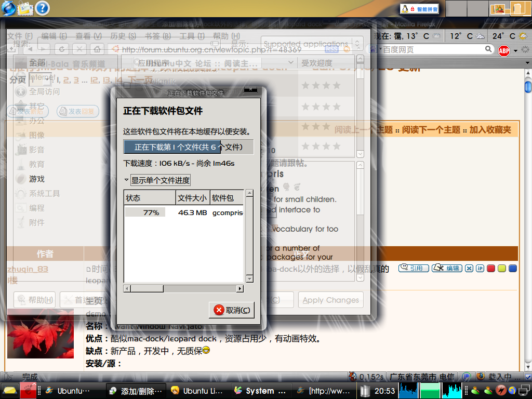This screenshot has width=532, height=399.
Task: Click the blue square marker on the forum post
Action: tap(513, 269)
